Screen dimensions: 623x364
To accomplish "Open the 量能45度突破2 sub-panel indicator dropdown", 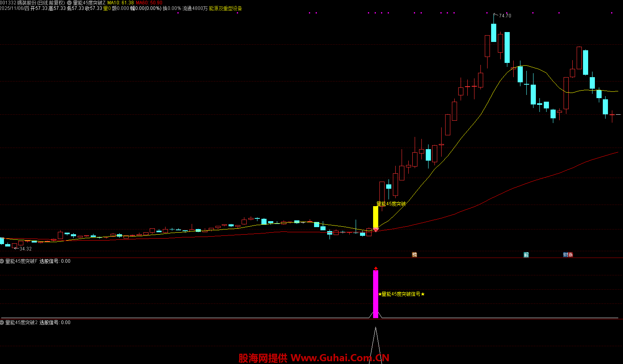I will (2, 322).
